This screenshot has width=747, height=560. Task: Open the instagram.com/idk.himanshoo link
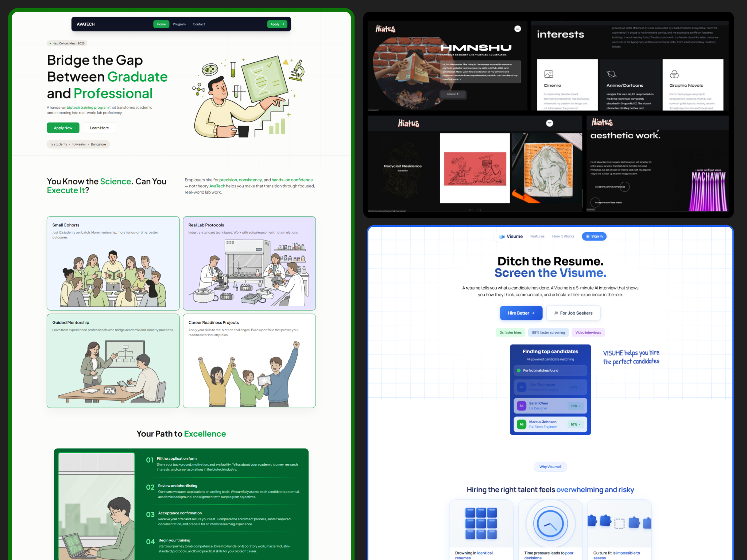pos(610,187)
